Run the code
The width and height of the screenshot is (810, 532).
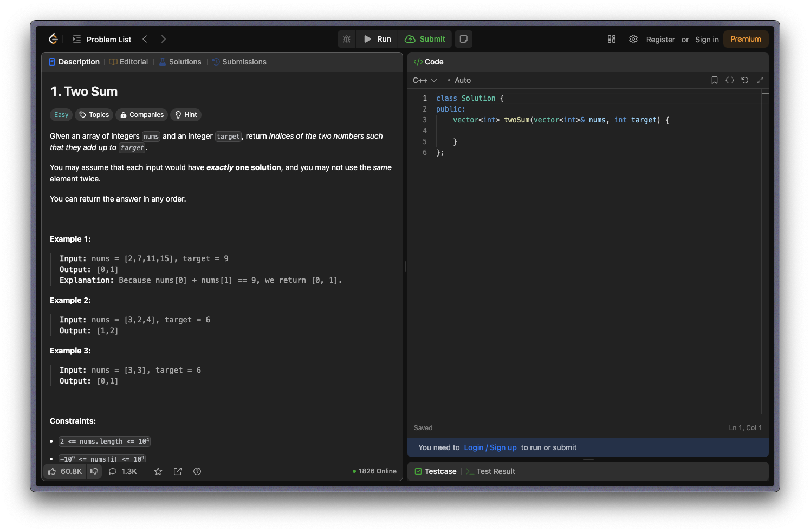pos(377,39)
